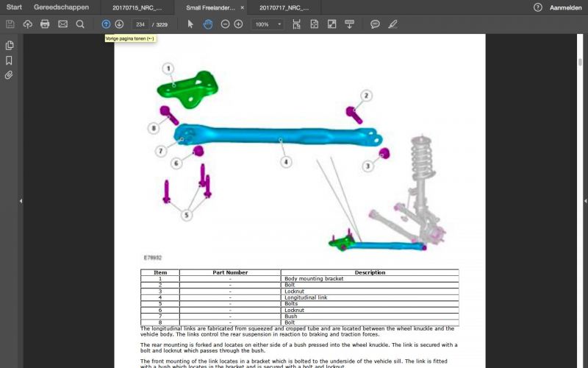The width and height of the screenshot is (588, 368).
Task: Click callout number 1 near green bracket
Action: click(168, 68)
